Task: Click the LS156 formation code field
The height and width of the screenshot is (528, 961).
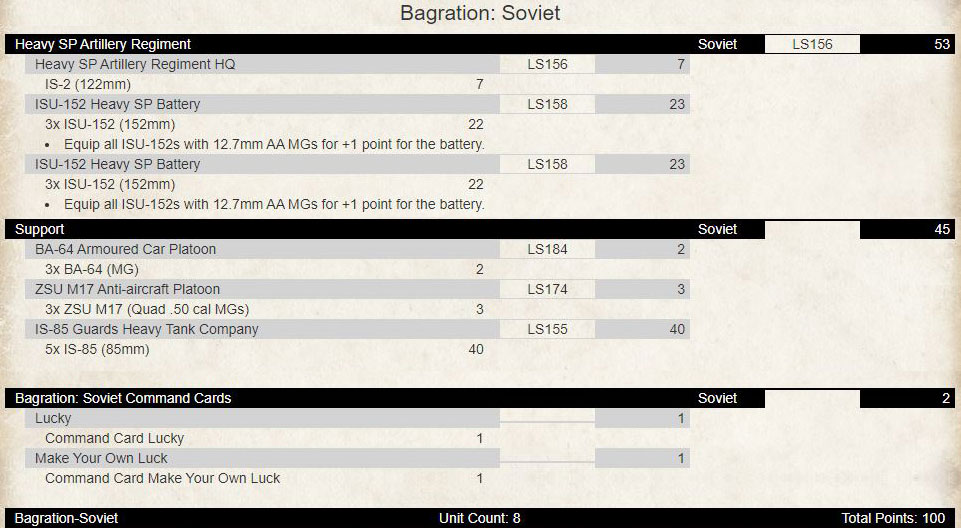Action: 812,44
